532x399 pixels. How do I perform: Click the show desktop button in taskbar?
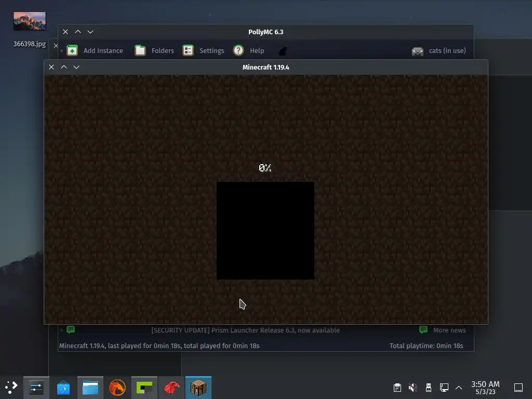pyautogui.click(x=518, y=388)
